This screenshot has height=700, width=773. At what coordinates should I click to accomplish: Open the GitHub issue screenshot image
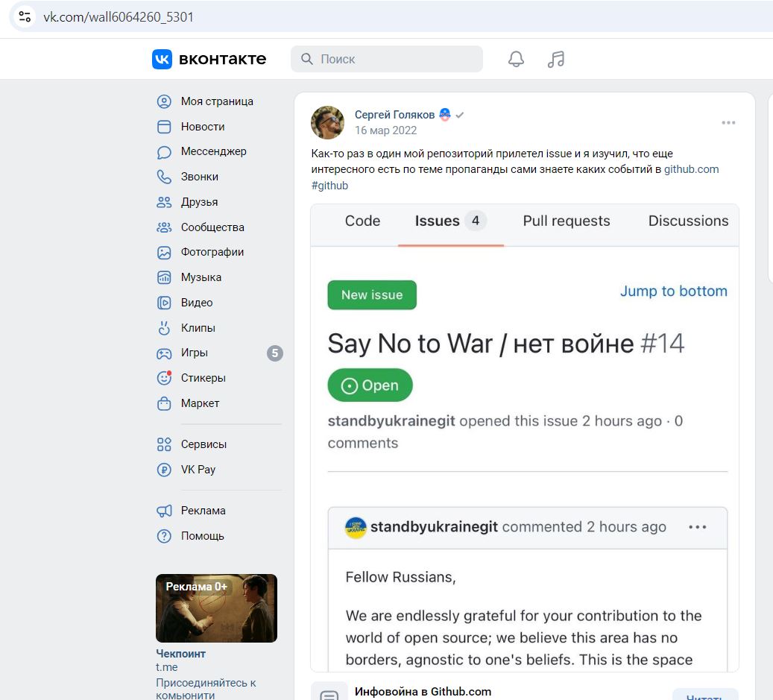click(525, 438)
